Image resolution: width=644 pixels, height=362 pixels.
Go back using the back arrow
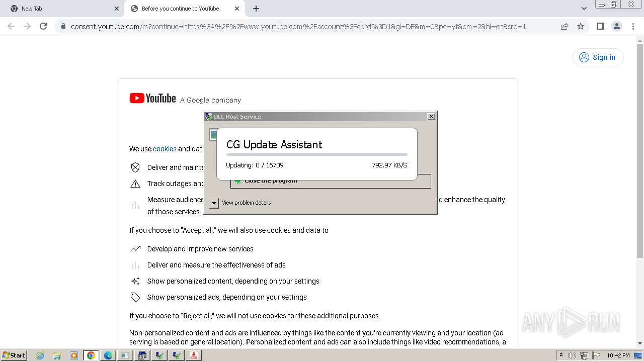coord(11,26)
